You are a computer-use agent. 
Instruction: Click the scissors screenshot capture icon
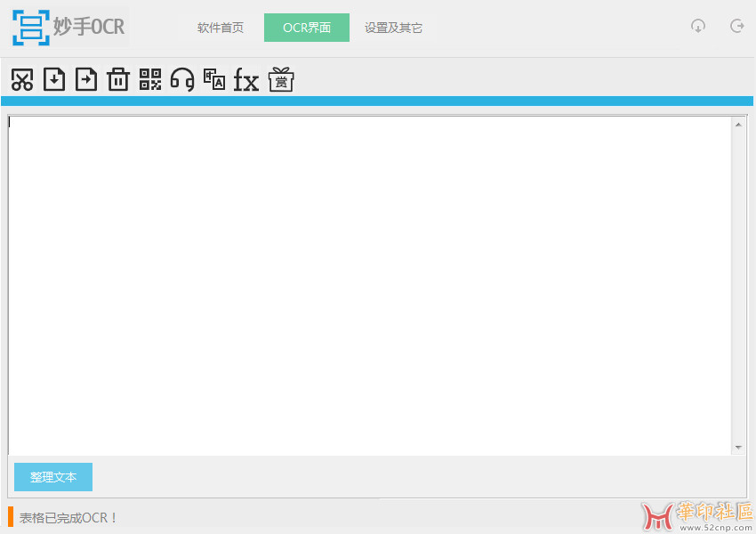[x=22, y=80]
